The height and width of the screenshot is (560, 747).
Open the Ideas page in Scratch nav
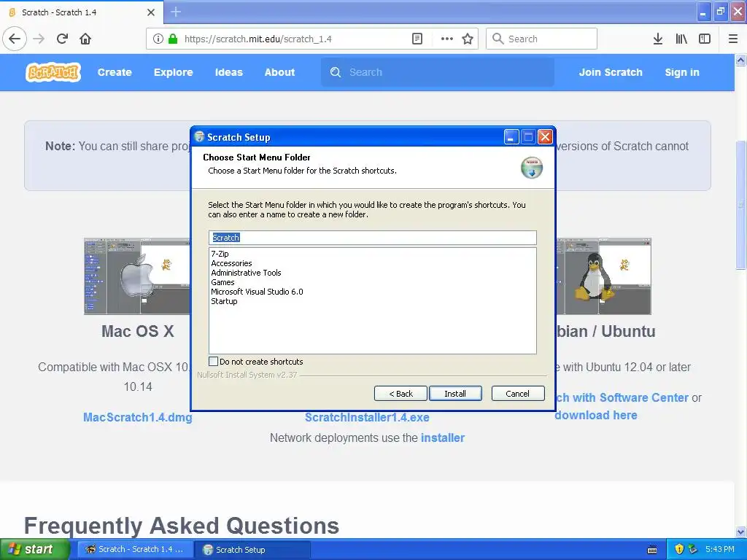(x=228, y=72)
